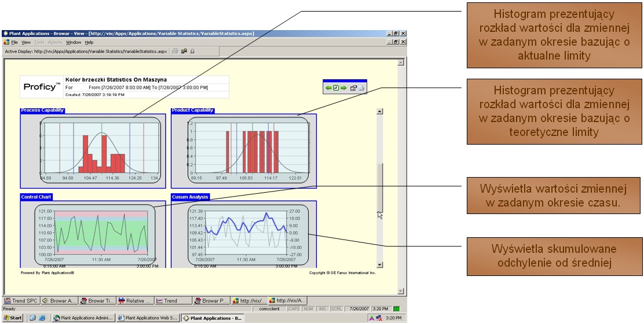Click the outer page scrollbar down arrow
Viewport: 644px width, 324px height.
point(401,291)
